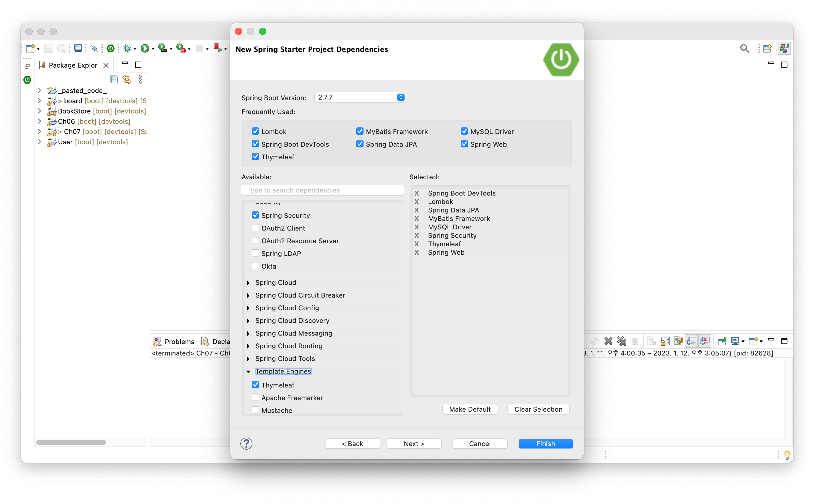Viewport: 814px width, 504px height.
Task: Click the help question mark icon
Action: coord(246,444)
